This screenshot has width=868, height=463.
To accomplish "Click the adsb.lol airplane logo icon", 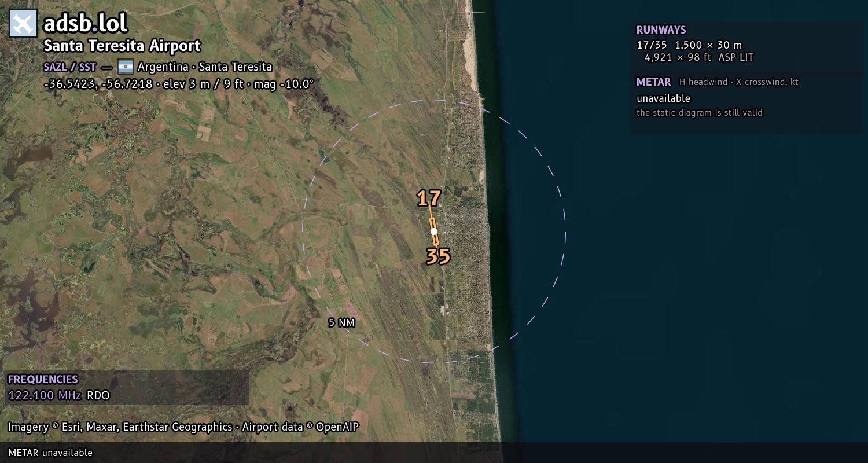I will click(23, 24).
